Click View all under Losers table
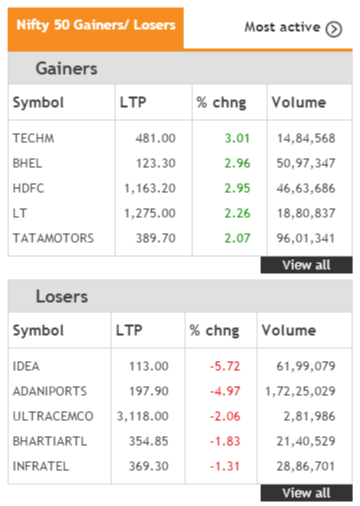The image size is (360, 506). 306,493
